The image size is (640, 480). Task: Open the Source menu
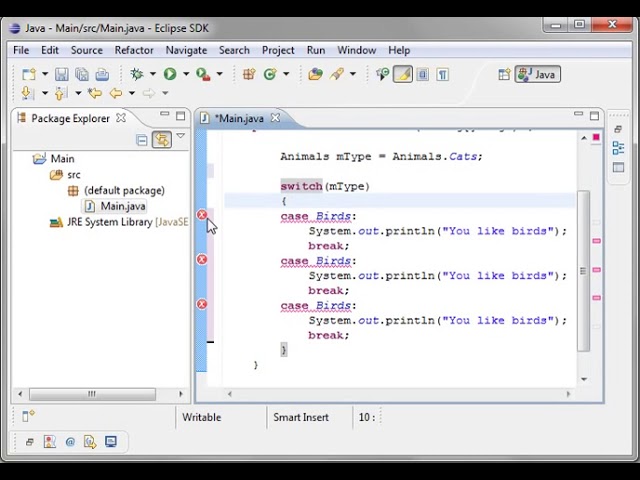coord(87,50)
